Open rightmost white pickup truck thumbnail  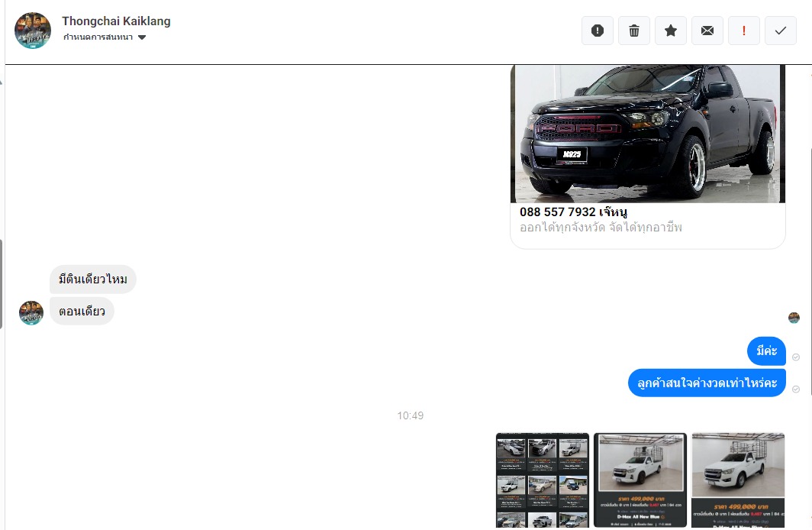738,480
